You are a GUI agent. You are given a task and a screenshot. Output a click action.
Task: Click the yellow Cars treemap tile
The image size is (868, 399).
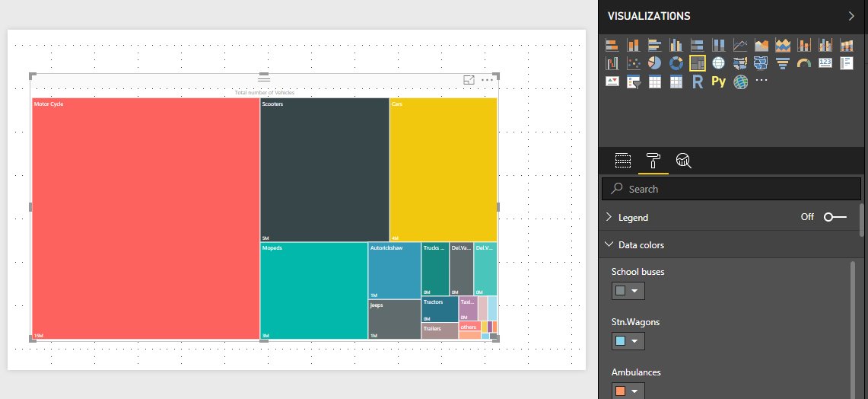(x=444, y=170)
